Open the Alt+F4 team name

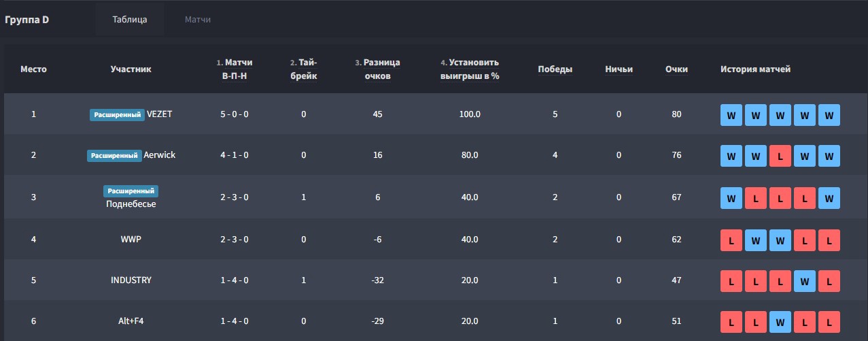tap(131, 321)
